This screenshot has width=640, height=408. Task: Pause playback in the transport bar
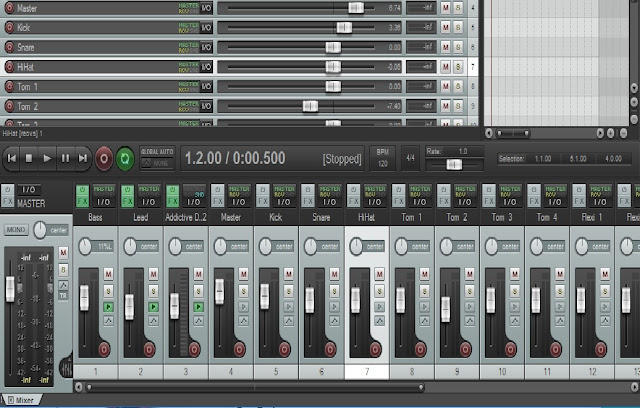65,158
